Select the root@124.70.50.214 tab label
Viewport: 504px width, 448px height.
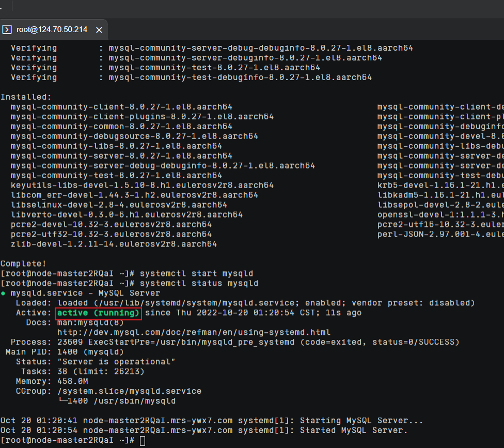coord(52,29)
